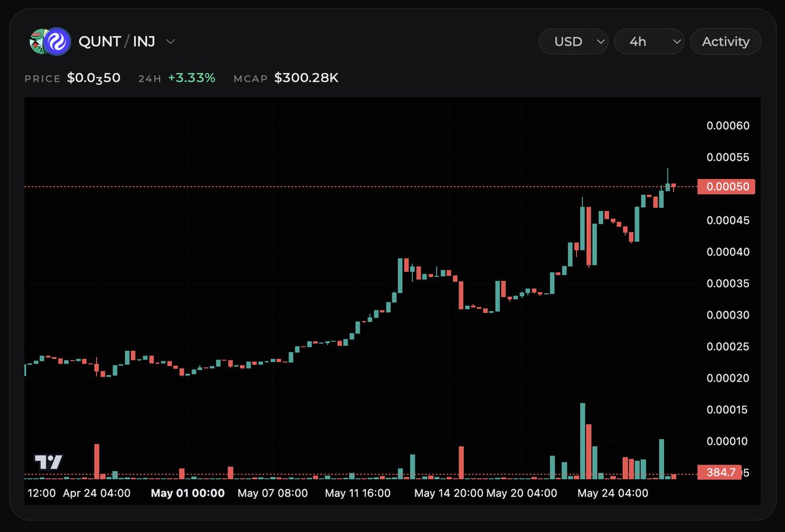Click the tallest green volume bar

click(583, 441)
